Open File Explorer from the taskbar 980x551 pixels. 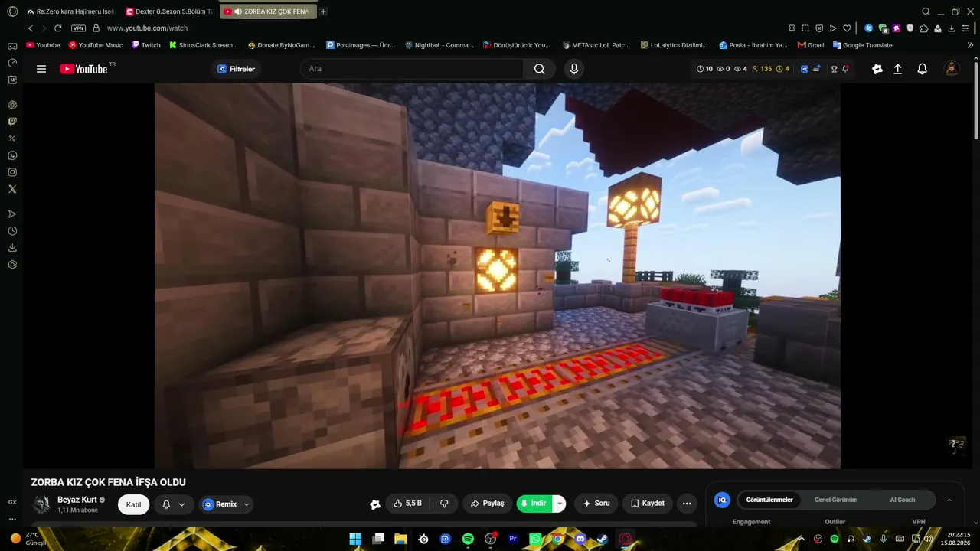pos(400,539)
